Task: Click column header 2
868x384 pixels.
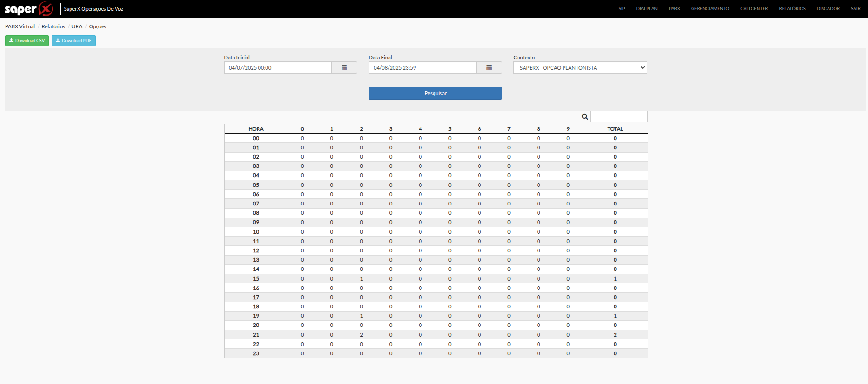Action: click(x=361, y=129)
